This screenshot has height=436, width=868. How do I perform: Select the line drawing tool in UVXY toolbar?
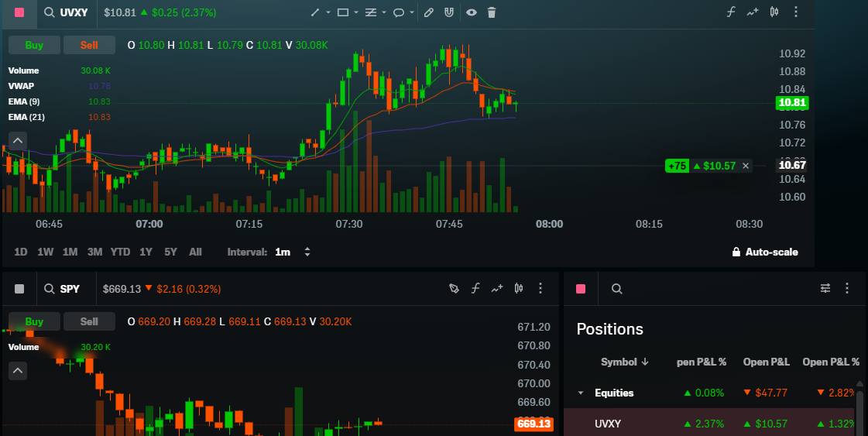click(x=315, y=12)
